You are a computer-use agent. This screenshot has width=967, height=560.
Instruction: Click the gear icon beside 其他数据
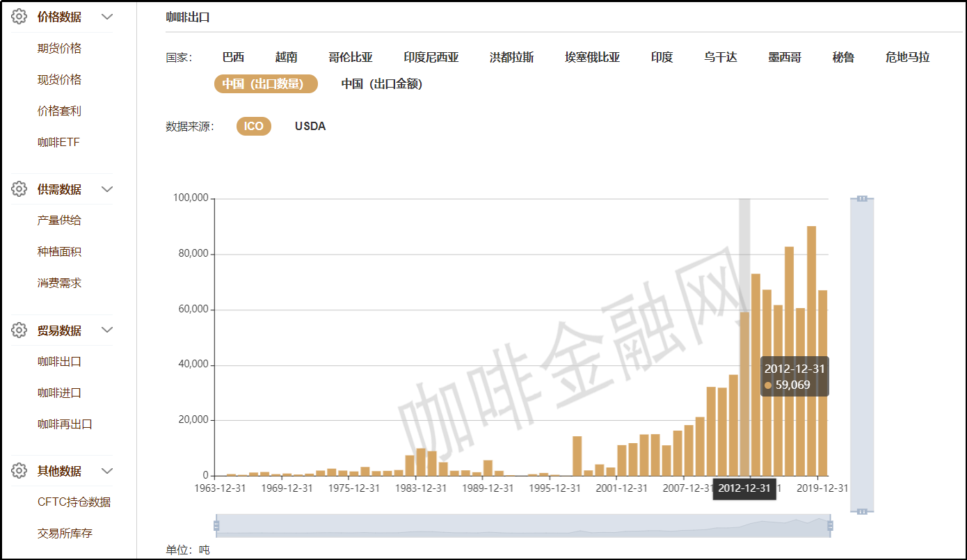pos(19,471)
